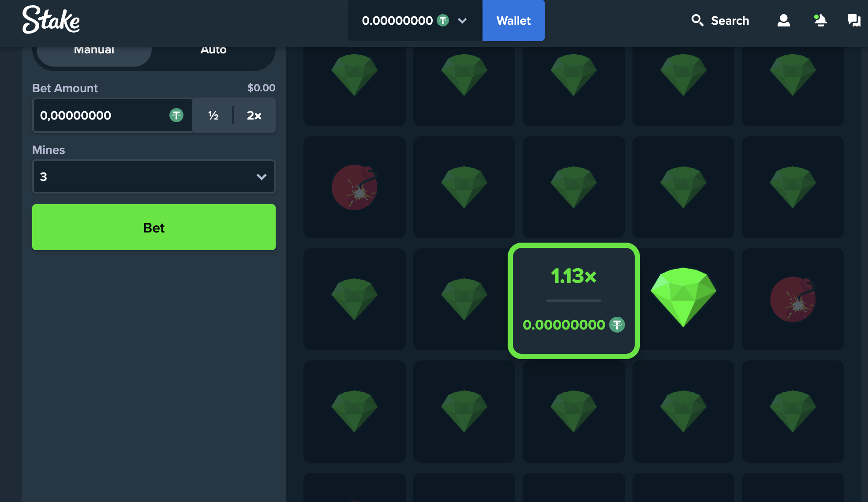Viewport: 868px width, 502px height.
Task: Click the Bet Amount input field
Action: pos(113,115)
